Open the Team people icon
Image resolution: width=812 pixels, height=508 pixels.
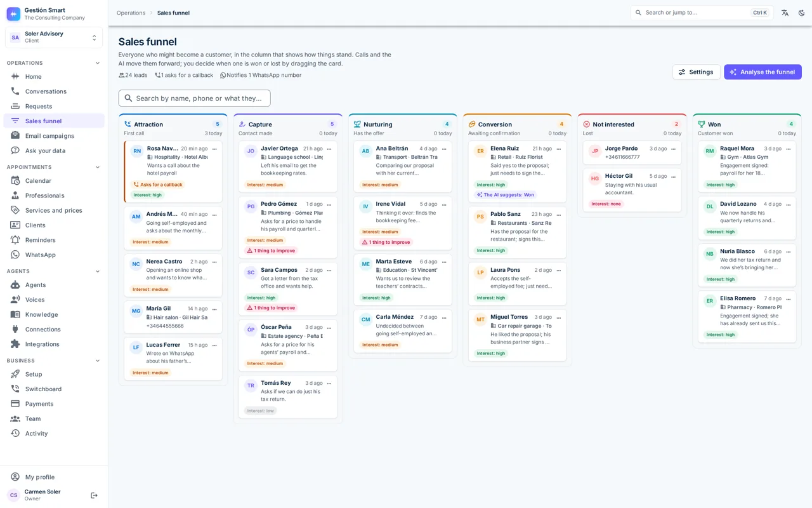15,418
